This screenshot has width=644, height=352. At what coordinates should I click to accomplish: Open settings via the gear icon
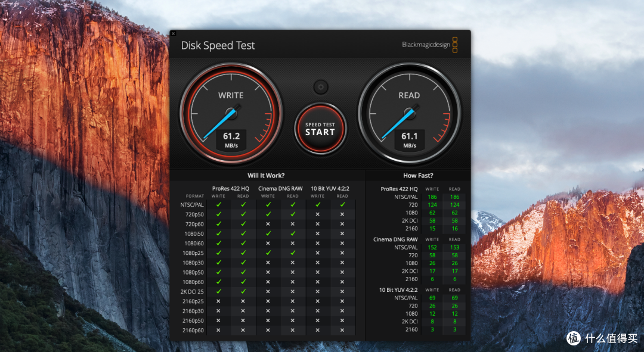click(321, 87)
